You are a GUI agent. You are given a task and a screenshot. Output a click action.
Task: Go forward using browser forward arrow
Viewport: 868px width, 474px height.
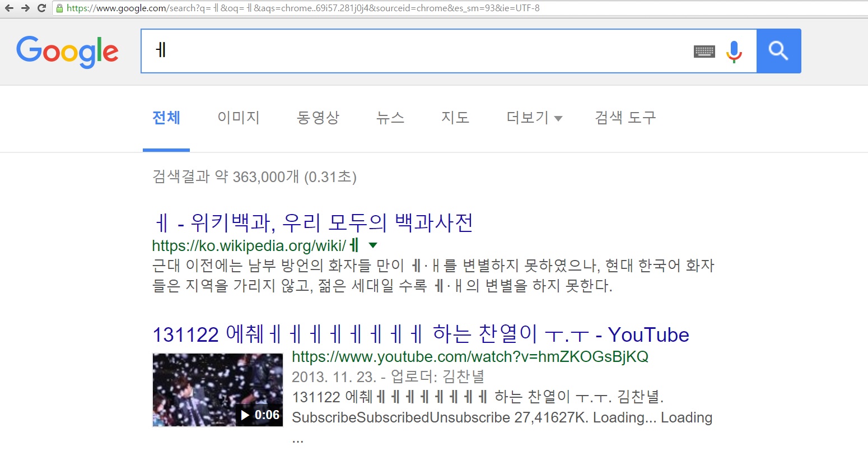pyautogui.click(x=25, y=8)
